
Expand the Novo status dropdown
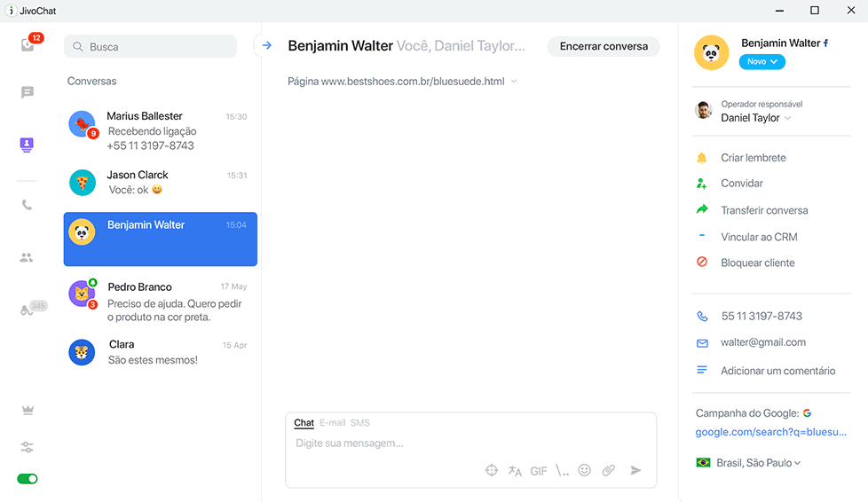pyautogui.click(x=761, y=61)
